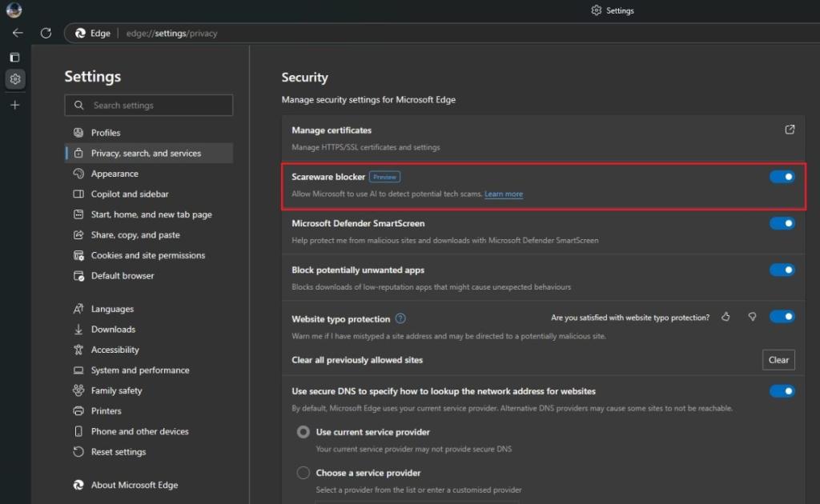Click the Learn more link under Scareware blocker
Image resolution: width=820 pixels, height=504 pixels.
point(504,194)
